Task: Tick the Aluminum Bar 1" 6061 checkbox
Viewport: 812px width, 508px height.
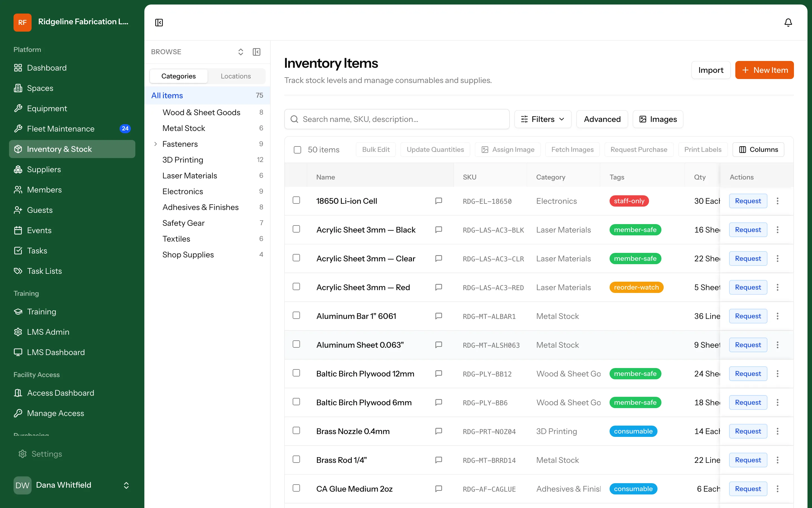Action: click(x=296, y=316)
